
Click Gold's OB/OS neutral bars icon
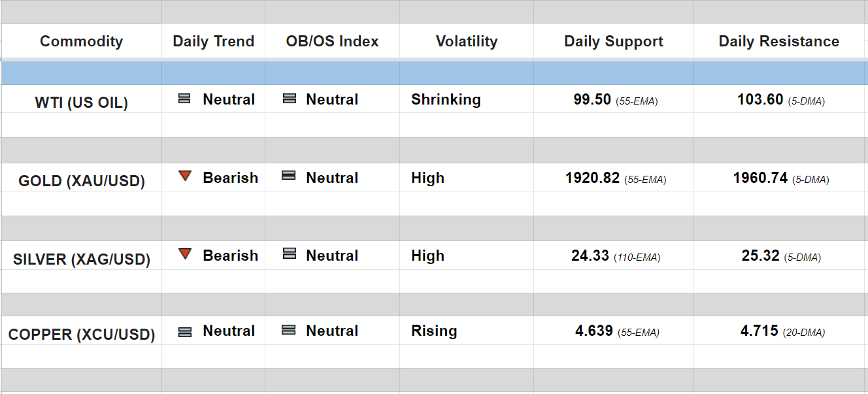288,176
